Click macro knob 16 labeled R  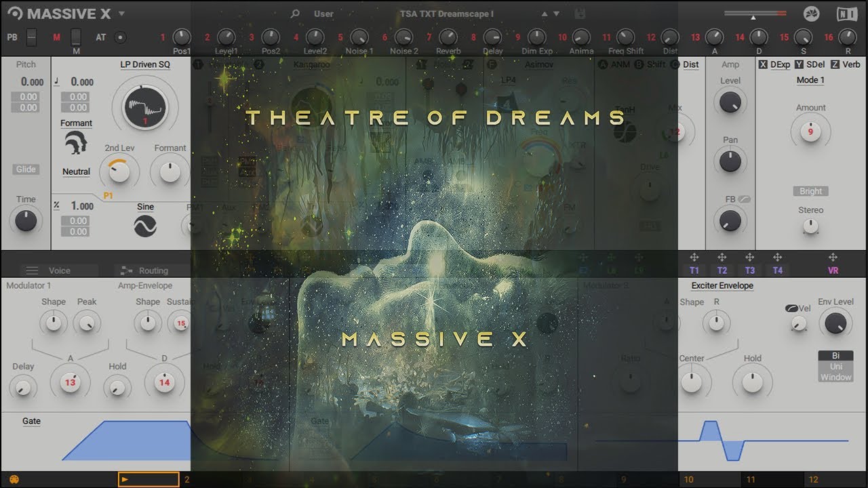[x=848, y=37]
